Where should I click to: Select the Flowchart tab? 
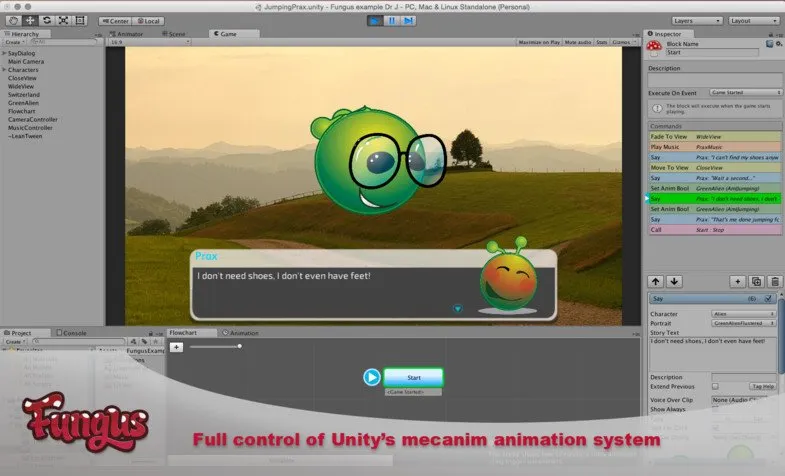(x=191, y=332)
